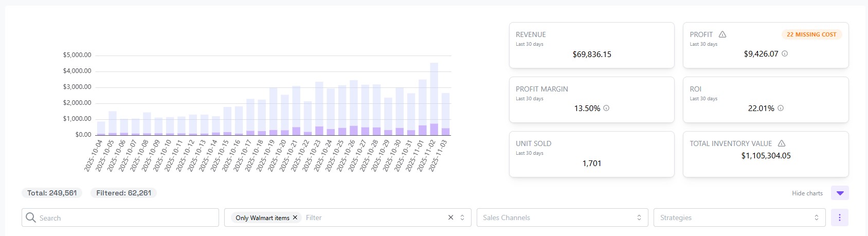Remove the Only Walmart items filter chip
The width and height of the screenshot is (868, 236).
tap(295, 217)
